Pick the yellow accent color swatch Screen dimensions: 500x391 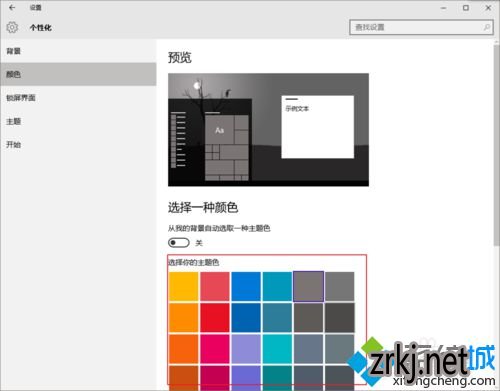(x=183, y=287)
